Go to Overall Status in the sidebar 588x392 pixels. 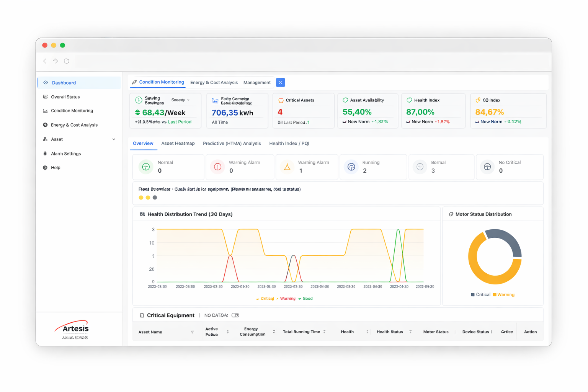pos(65,97)
